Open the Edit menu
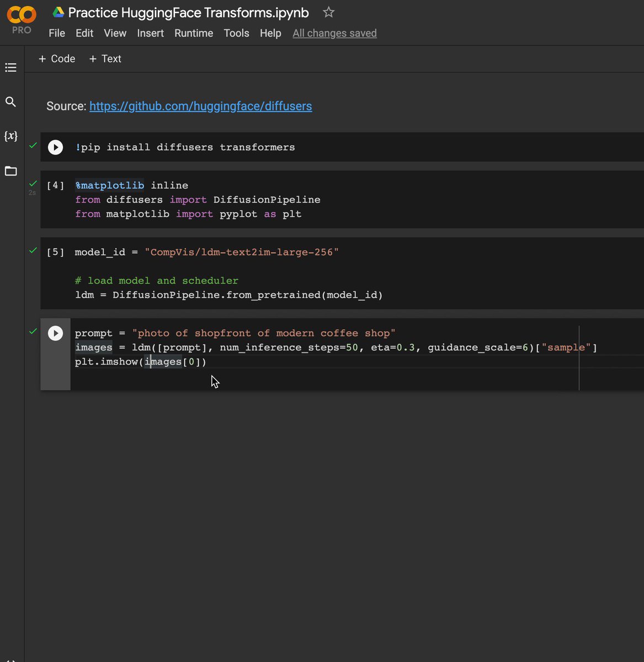 coord(84,33)
